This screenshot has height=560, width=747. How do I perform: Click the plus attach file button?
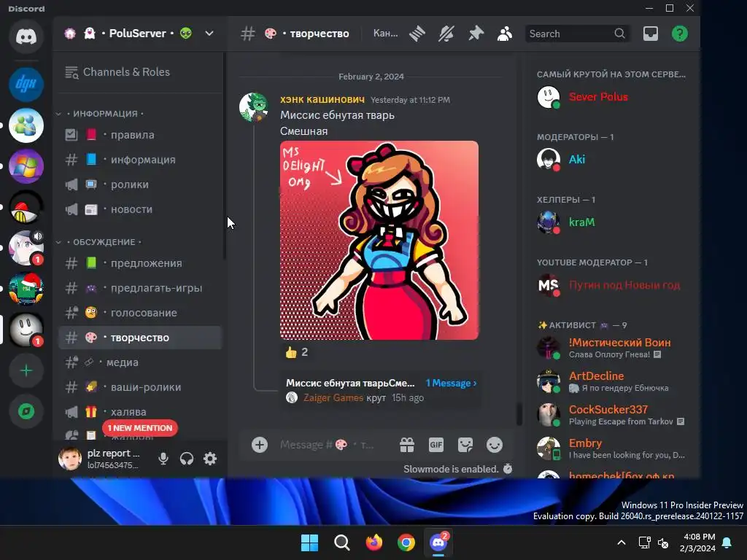(x=260, y=445)
